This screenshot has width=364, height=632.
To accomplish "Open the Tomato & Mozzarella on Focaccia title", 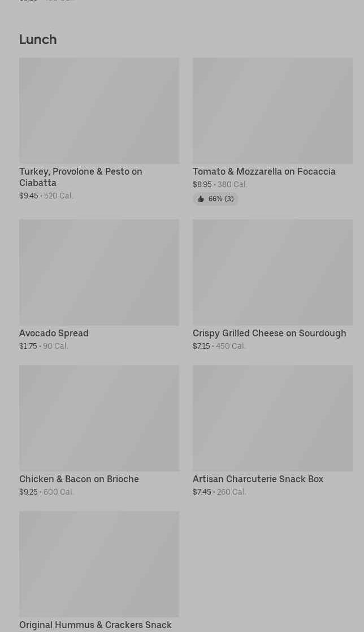I will click(264, 171).
